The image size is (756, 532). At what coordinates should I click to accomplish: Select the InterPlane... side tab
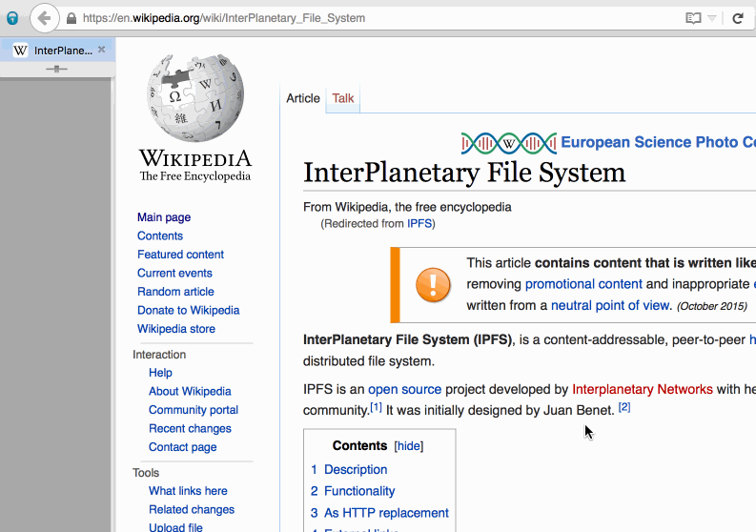coord(57,50)
